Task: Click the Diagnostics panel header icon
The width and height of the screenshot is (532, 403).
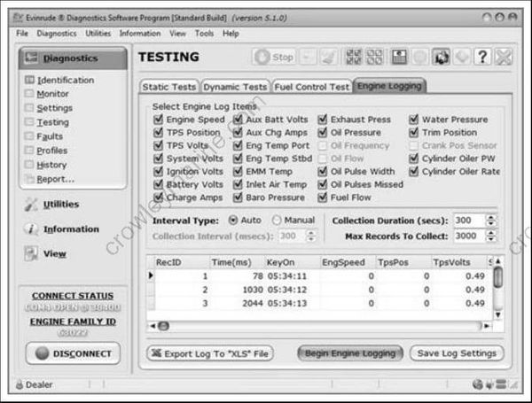Action: [28, 58]
